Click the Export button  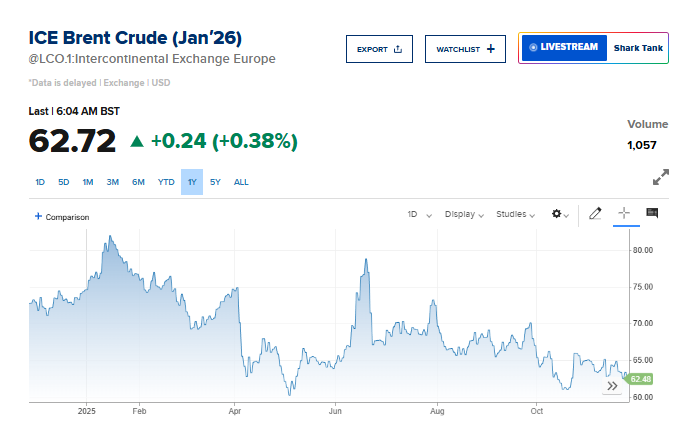(x=379, y=49)
